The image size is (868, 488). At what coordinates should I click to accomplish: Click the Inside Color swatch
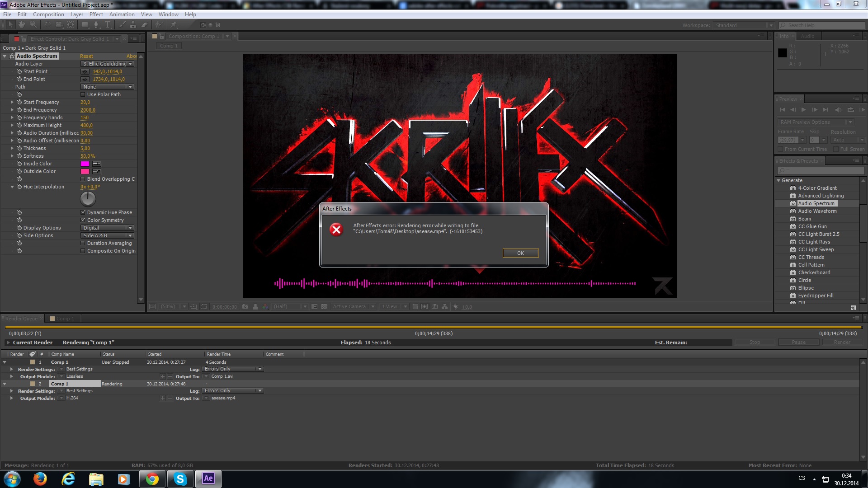click(x=85, y=164)
